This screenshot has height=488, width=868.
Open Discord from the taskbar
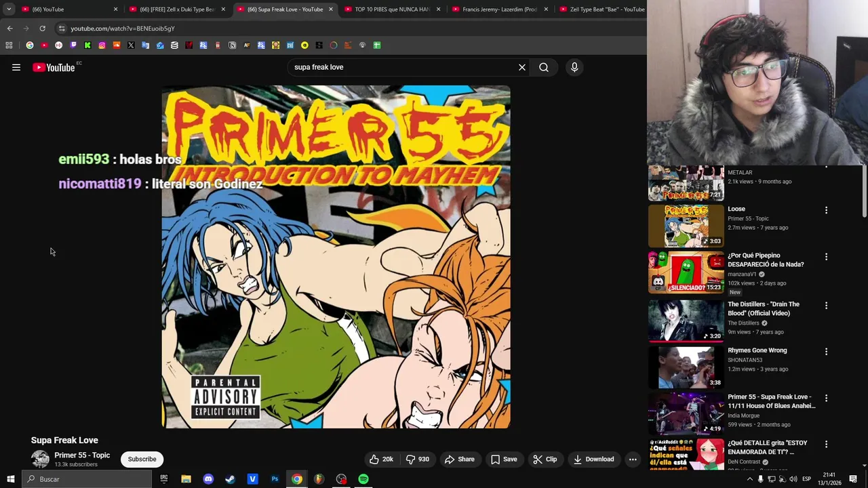click(x=208, y=479)
